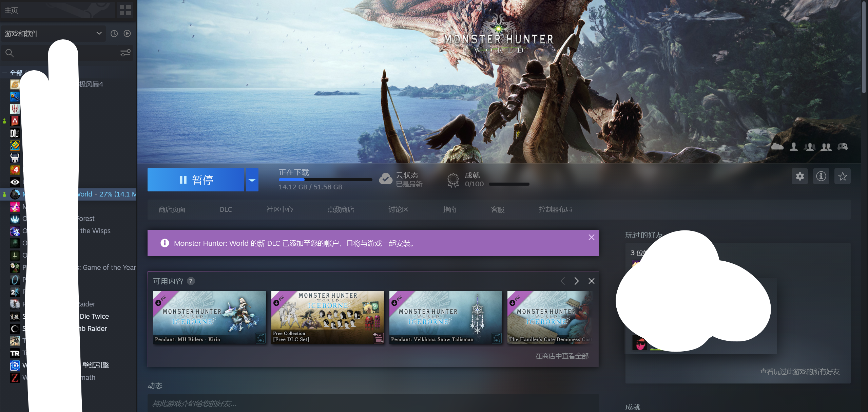The image size is (868, 412).
Task: Click the 成就 achievements badge icon
Action: [453, 180]
